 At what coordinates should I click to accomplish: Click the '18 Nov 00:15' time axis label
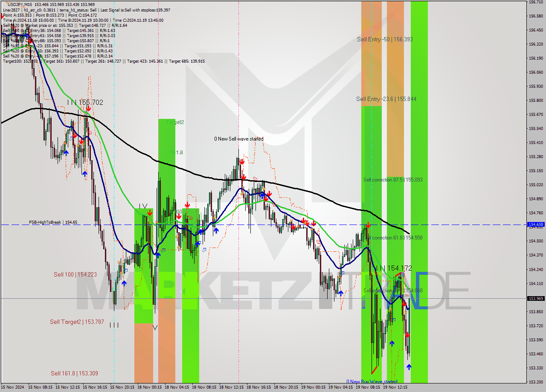coord(150,388)
